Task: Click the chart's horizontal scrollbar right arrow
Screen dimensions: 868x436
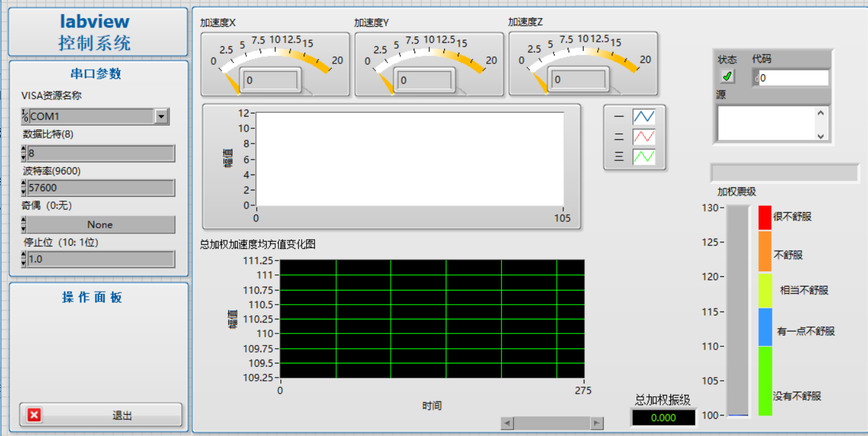Action: tap(597, 423)
